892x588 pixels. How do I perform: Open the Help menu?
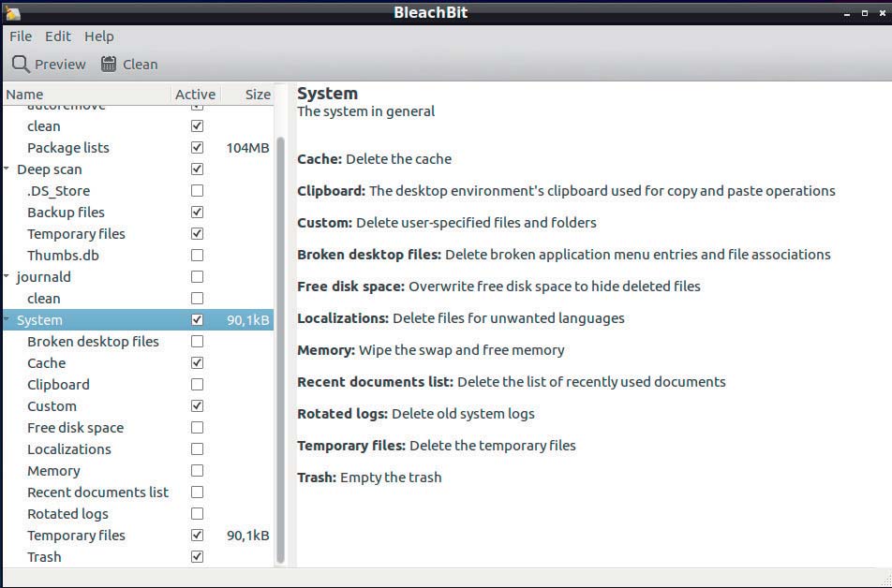pos(99,37)
